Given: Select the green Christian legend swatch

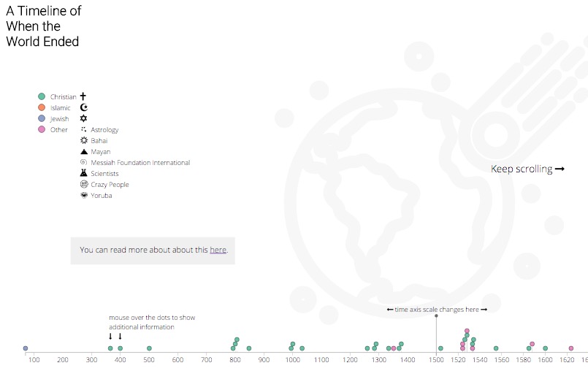Looking at the screenshot, I should [x=42, y=96].
